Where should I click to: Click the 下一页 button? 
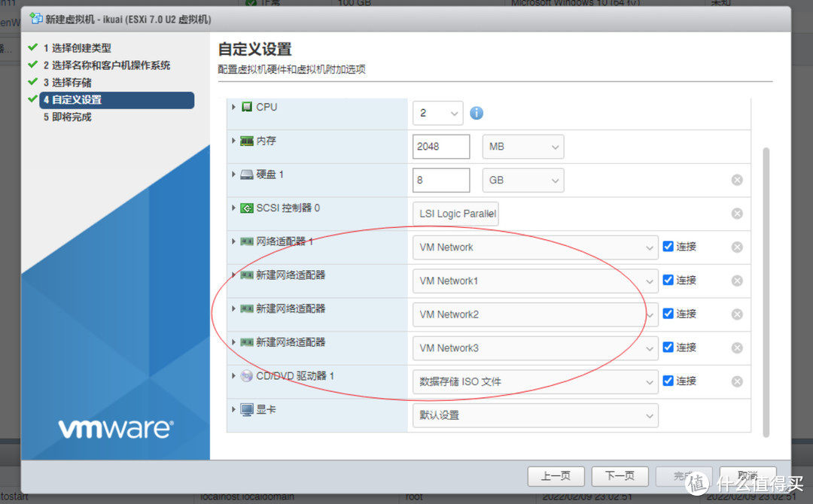coord(620,476)
